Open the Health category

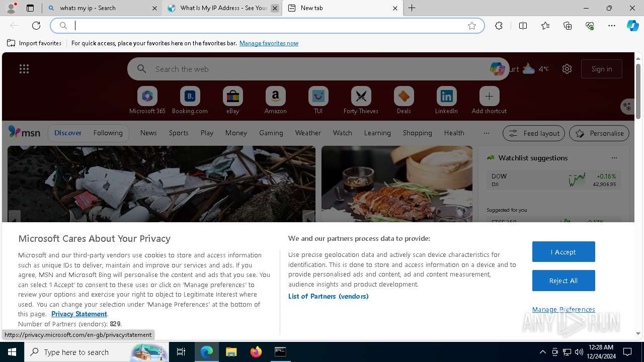(454, 133)
